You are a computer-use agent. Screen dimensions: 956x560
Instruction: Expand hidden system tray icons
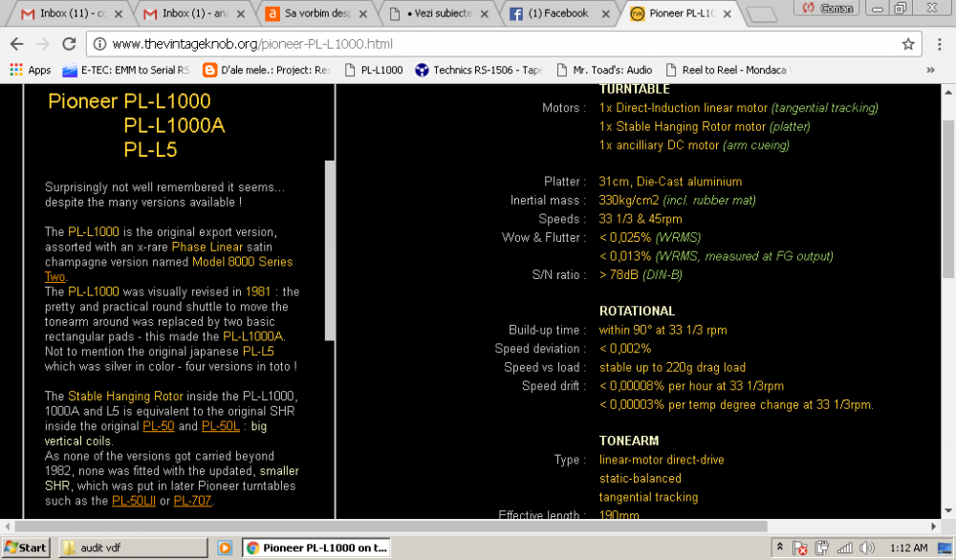[779, 548]
